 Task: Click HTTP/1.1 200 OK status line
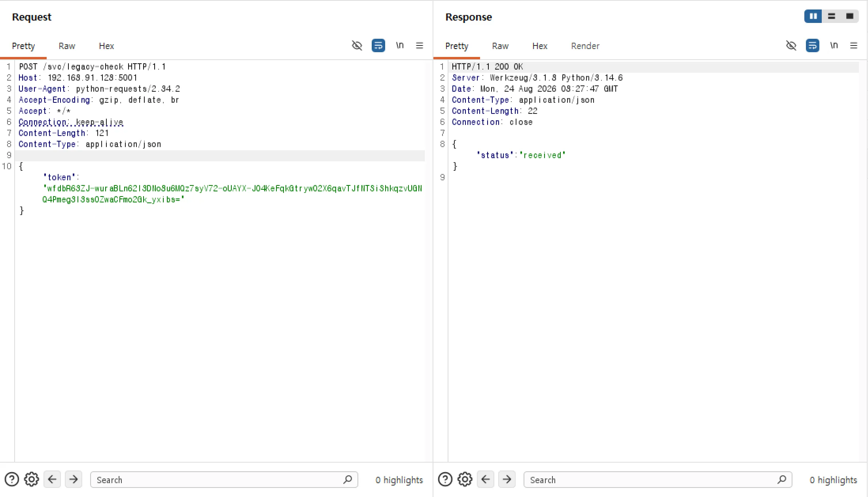tap(487, 66)
